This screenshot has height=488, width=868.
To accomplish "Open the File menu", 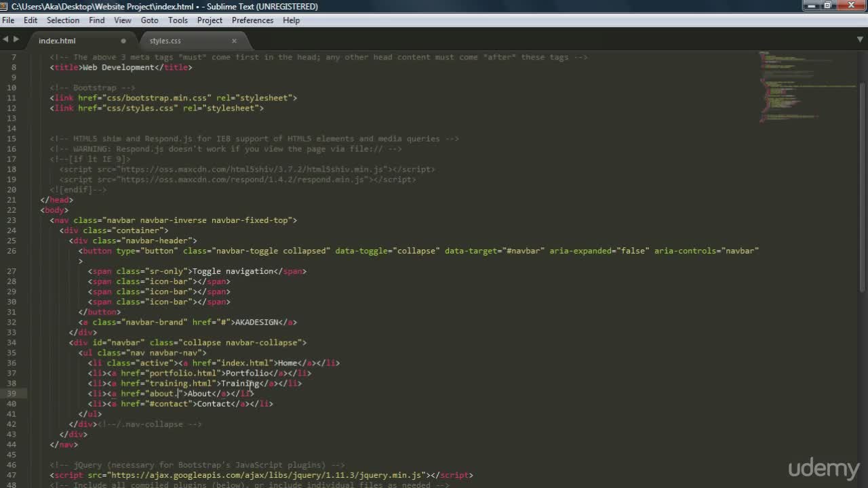I will click(8, 20).
